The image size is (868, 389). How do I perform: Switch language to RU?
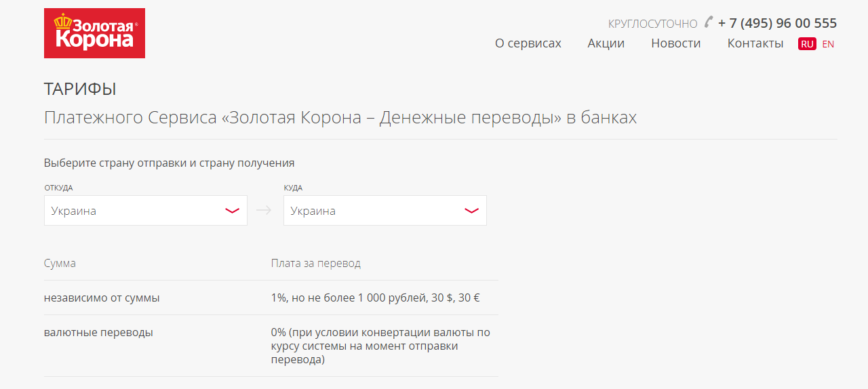pyautogui.click(x=807, y=44)
